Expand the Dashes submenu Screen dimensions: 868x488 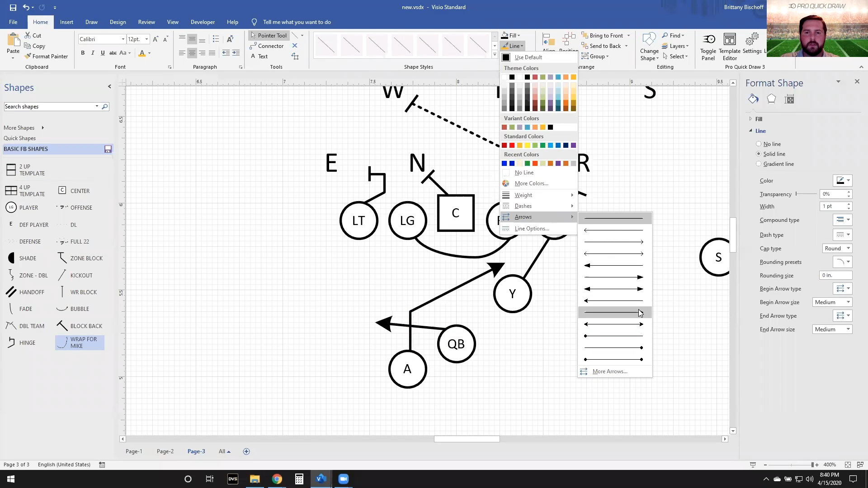pos(538,206)
